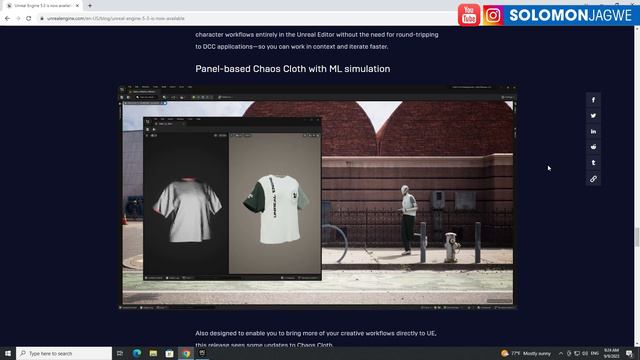Click the page vertical scrollbar thumb

637,237
